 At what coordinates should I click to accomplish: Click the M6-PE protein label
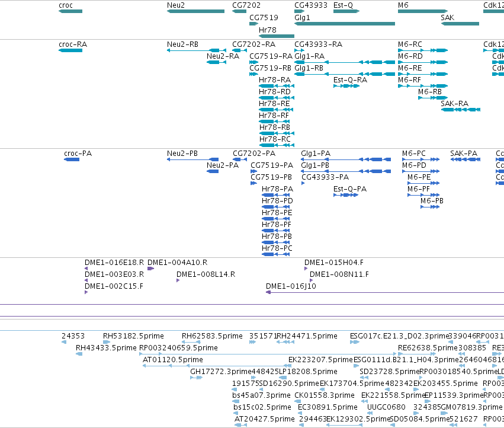pos(419,177)
